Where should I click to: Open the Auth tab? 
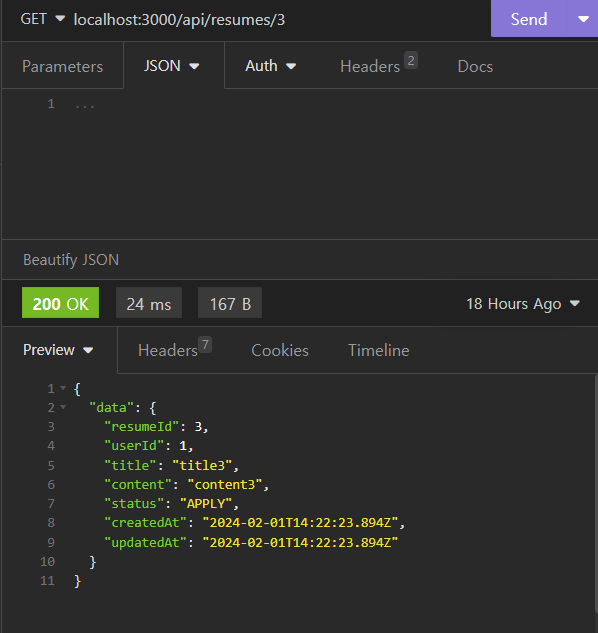(x=271, y=66)
